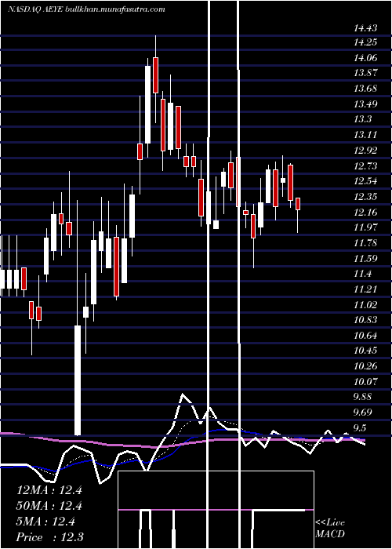This screenshot has height=549, width=392.
Task: Click the 50MA : 12.4 indicator text
Action: pos(49,506)
